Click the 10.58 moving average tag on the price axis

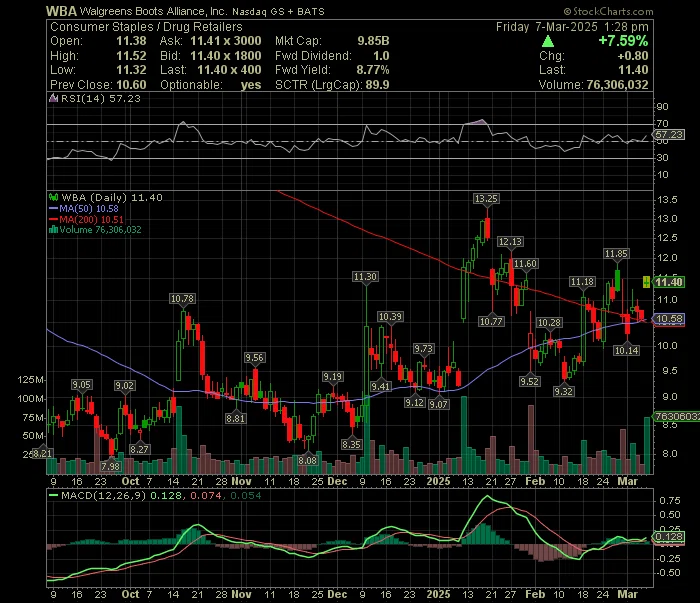pyautogui.click(x=669, y=319)
